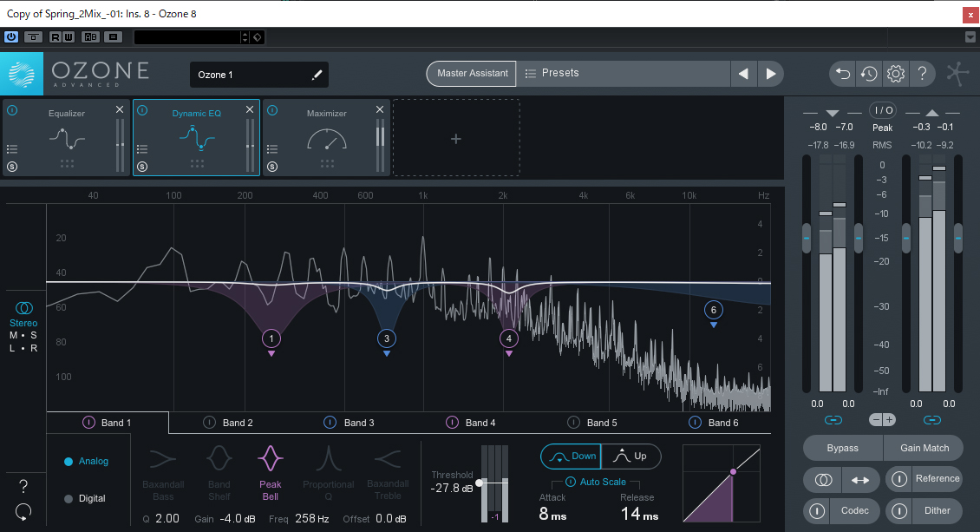Screen dimensions: 980x532
Task: Open Equalizer module preset list icon
Action: (12, 149)
